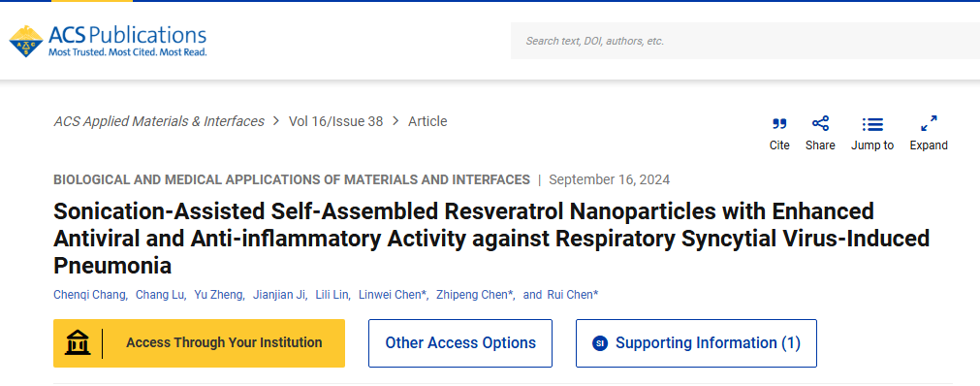The height and width of the screenshot is (386, 980).
Task: Click the Expand arrows icon
Action: point(929,124)
